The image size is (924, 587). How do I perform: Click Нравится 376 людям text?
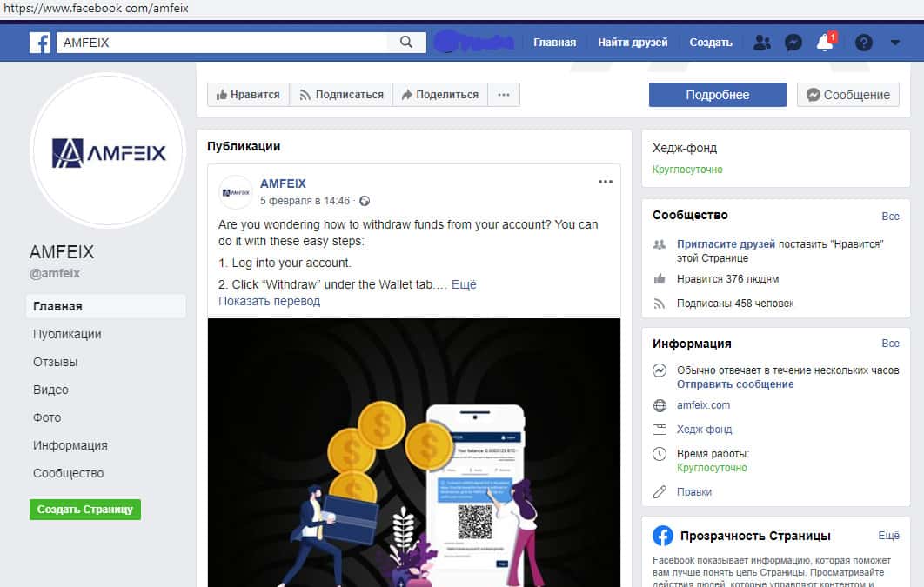(727, 279)
